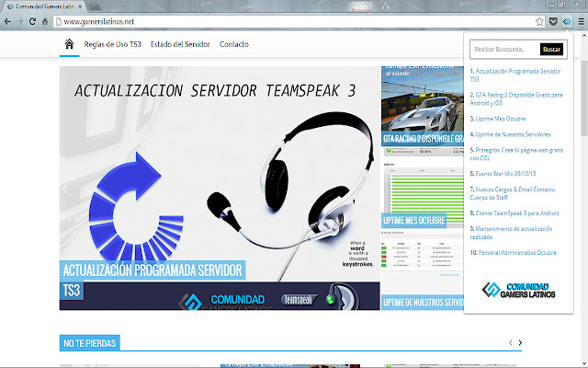
Task: Open the Chrome menu icon
Action: coord(581,22)
